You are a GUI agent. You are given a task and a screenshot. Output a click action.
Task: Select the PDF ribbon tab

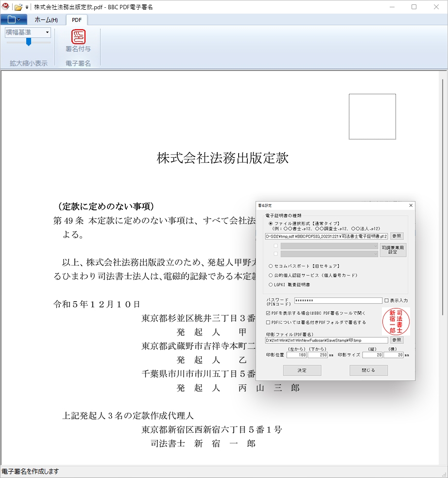[77, 19]
